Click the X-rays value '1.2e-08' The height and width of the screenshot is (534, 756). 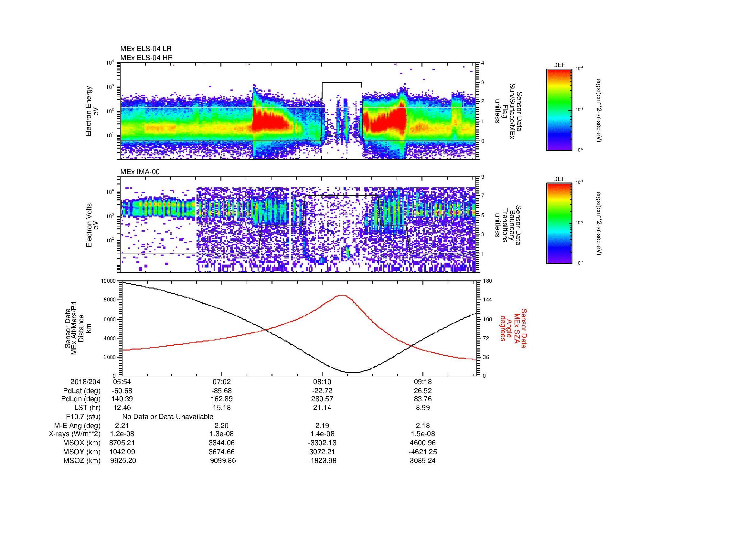pyautogui.click(x=122, y=434)
